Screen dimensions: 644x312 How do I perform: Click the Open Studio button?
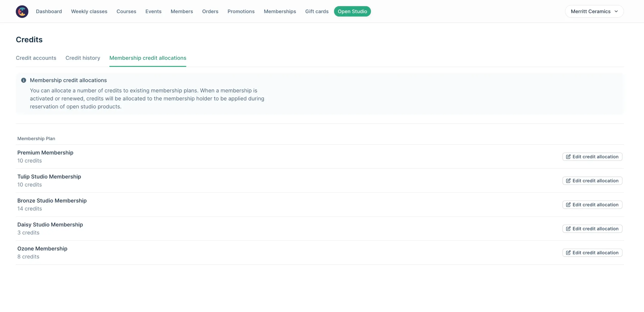(x=352, y=11)
